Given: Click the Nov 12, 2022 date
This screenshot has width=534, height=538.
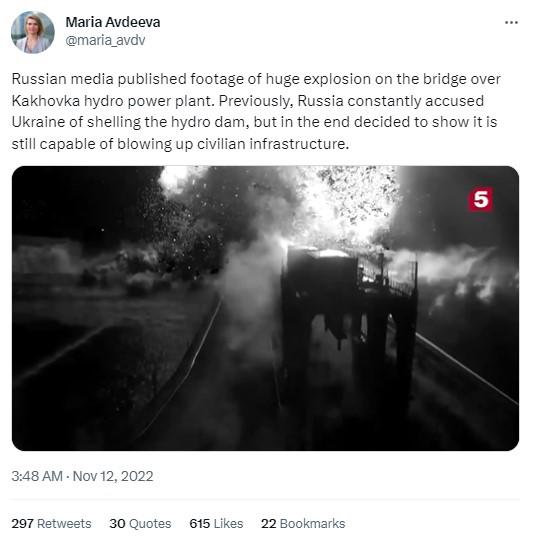Looking at the screenshot, I should pyautogui.click(x=113, y=476).
